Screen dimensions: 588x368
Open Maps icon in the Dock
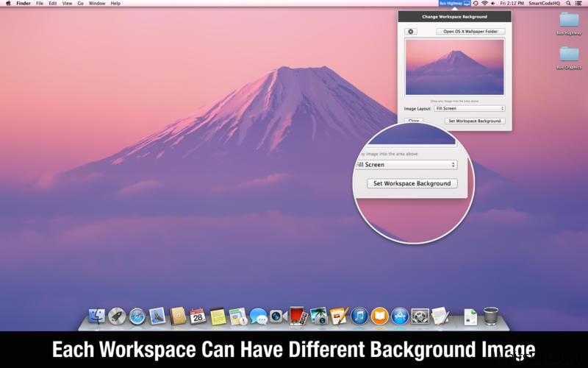point(238,316)
